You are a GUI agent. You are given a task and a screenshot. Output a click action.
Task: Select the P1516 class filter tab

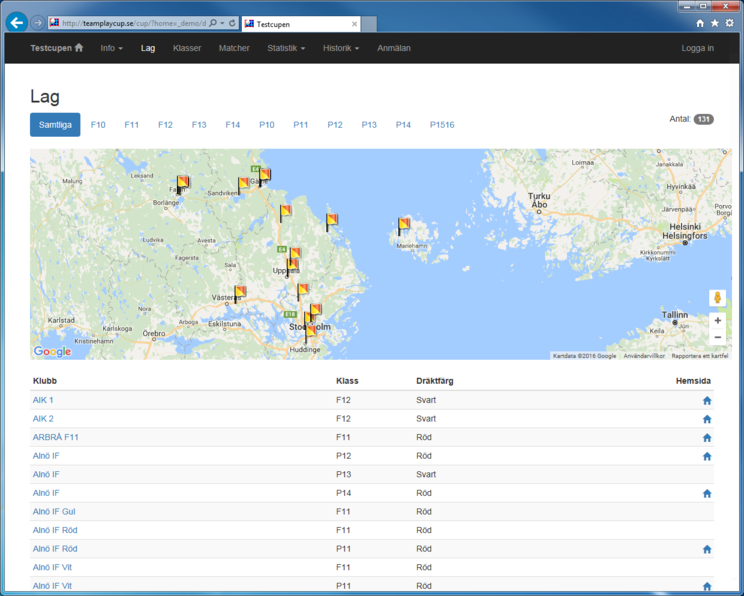[442, 125]
